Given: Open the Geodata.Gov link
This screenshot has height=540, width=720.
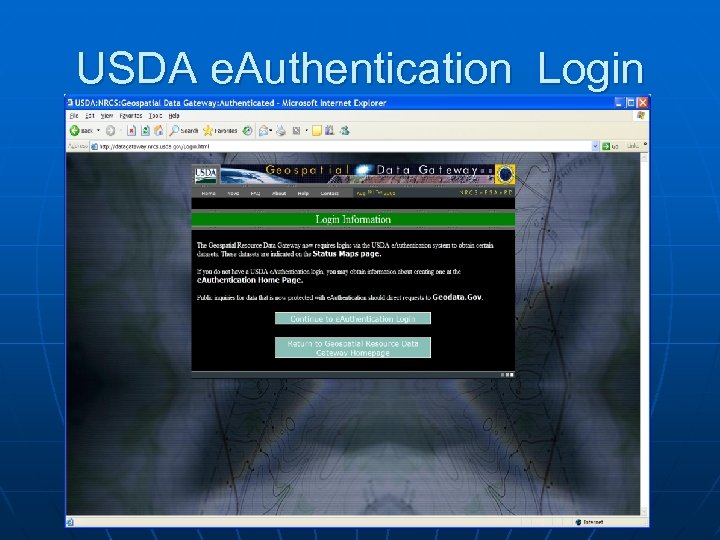Looking at the screenshot, I should click(457, 297).
